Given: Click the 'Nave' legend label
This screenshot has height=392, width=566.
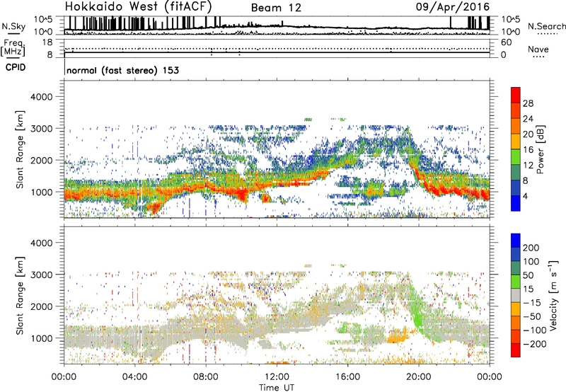Looking at the screenshot, I should 538,49.
